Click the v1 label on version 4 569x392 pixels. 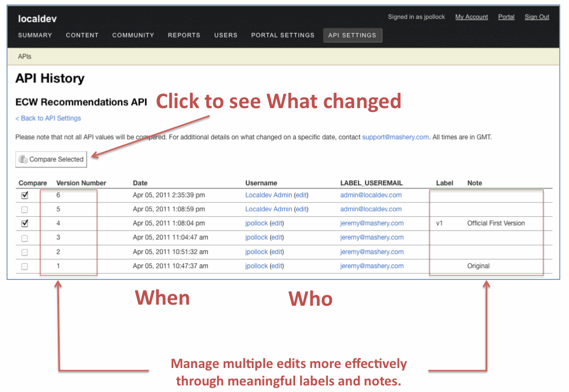click(439, 223)
